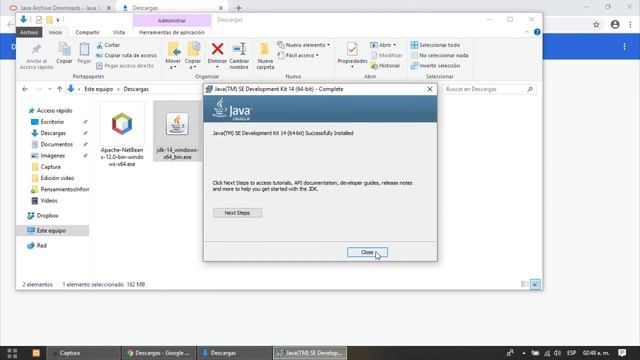Click Modificar in the ribbon
Screen dimensions: 640x360
point(386,55)
